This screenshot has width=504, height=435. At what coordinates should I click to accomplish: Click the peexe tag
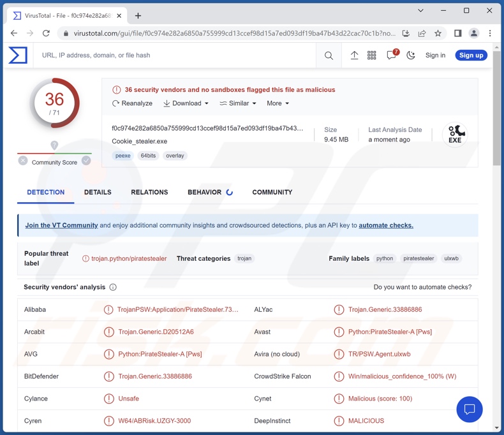point(122,156)
